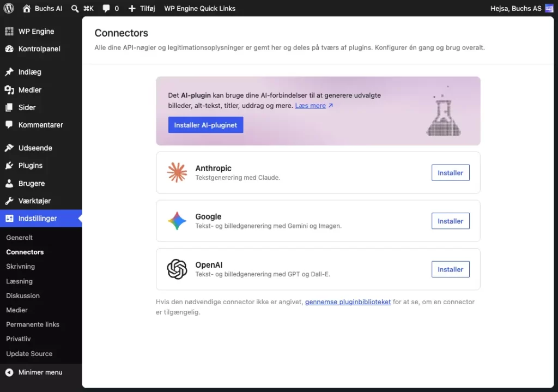Click the WP Engine grid icon
Viewport: 558px width, 392px height.
click(x=9, y=31)
